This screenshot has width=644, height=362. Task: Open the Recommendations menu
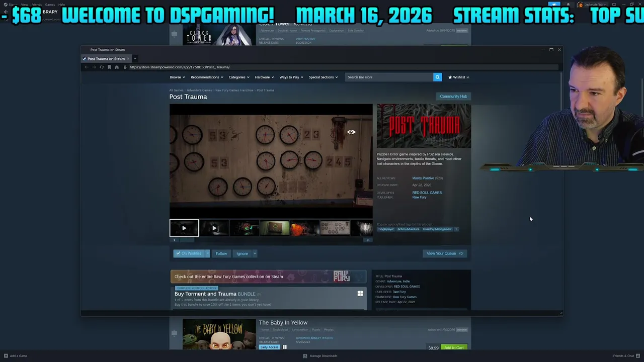pyautogui.click(x=207, y=77)
